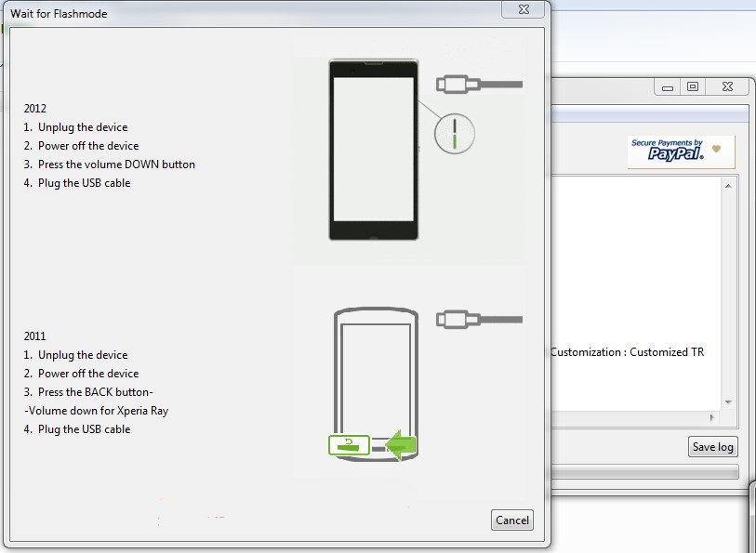
Task: Minimize the background Flashtool window
Action: click(x=667, y=86)
